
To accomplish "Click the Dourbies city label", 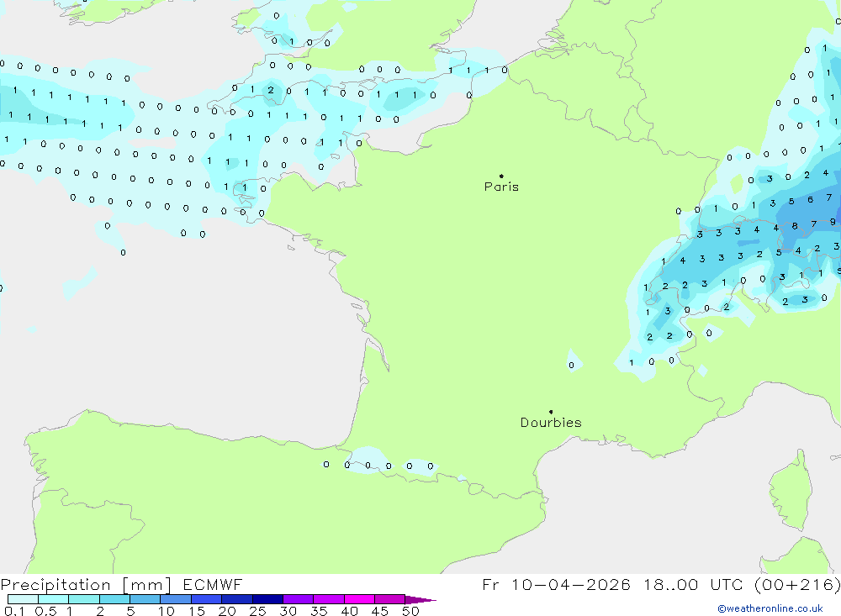I will click(551, 423).
